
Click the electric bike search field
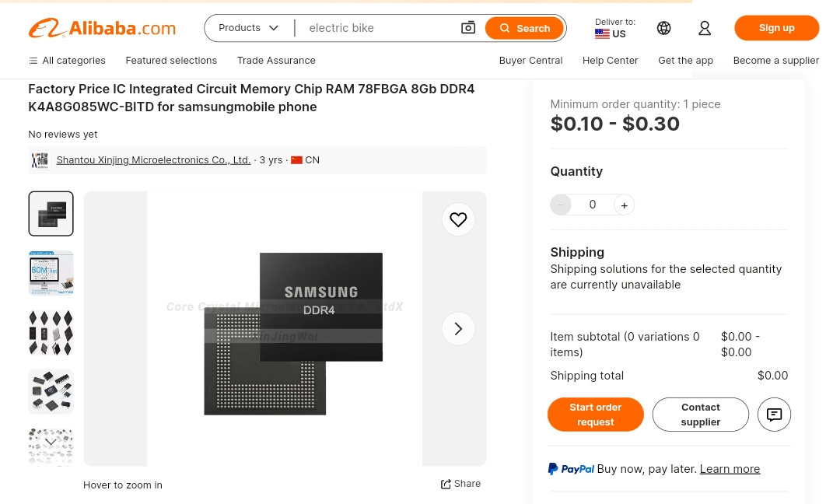(378, 28)
